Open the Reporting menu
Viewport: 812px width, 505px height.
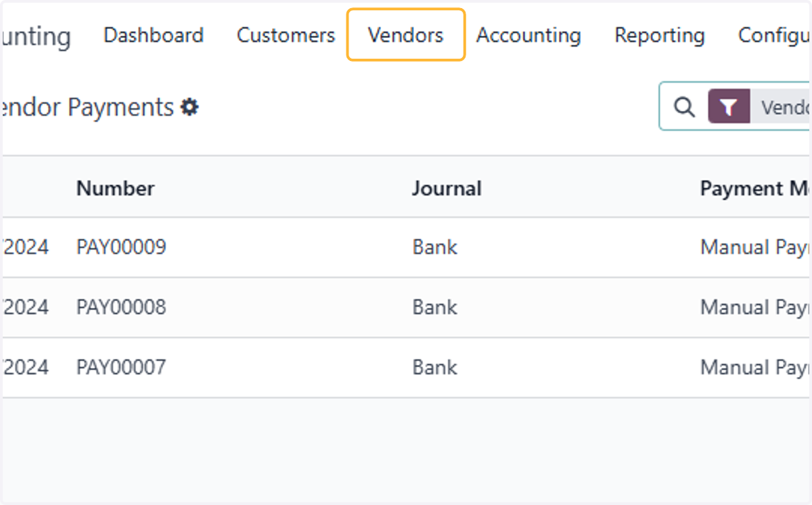coord(660,35)
